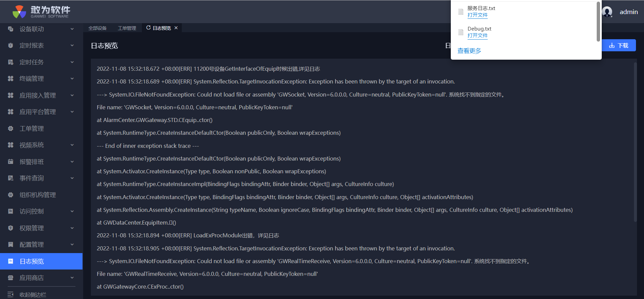Switch to the 全部设备 tab
This screenshot has height=299, width=644.
coord(98,28)
